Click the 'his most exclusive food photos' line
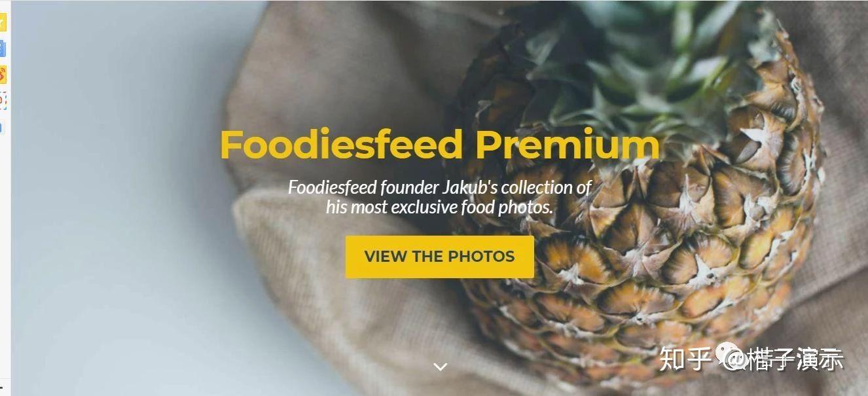Viewport: 868px width, 396px height. point(440,207)
